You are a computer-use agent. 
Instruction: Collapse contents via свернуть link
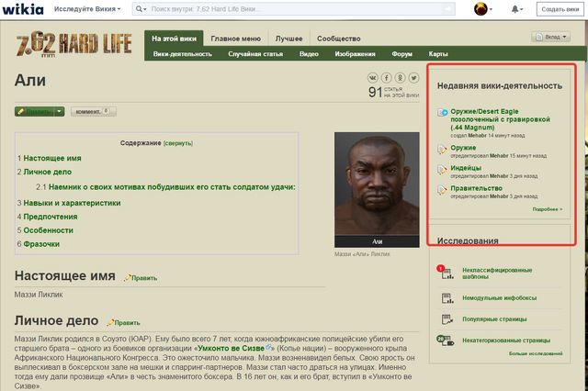tap(178, 143)
